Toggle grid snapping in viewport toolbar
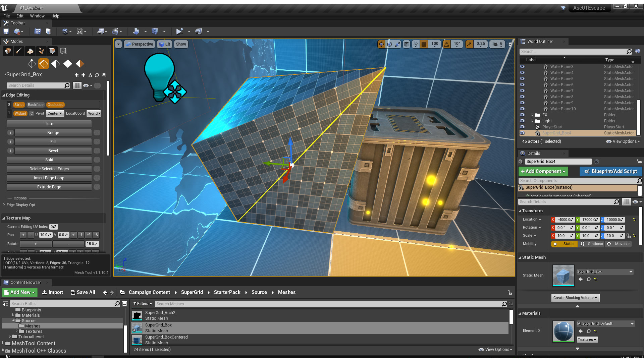 coord(424,44)
